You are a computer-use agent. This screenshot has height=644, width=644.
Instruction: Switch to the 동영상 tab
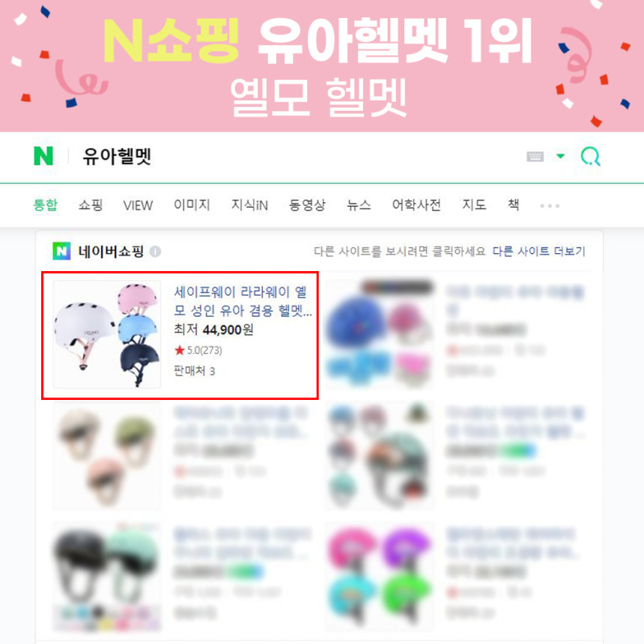(307, 204)
